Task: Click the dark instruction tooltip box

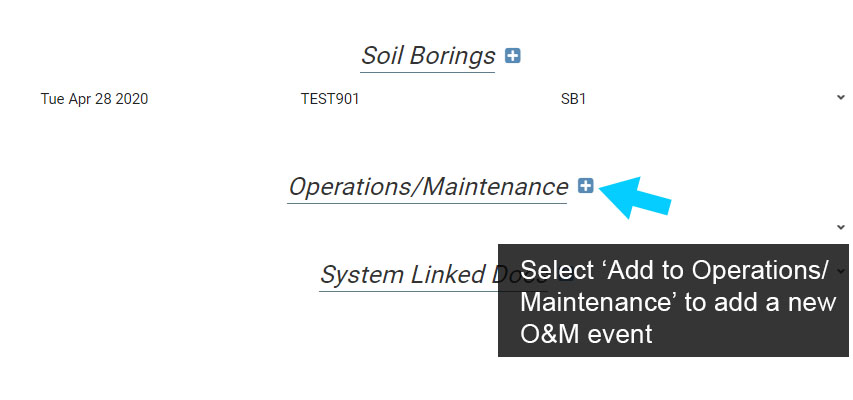Action: point(673,300)
